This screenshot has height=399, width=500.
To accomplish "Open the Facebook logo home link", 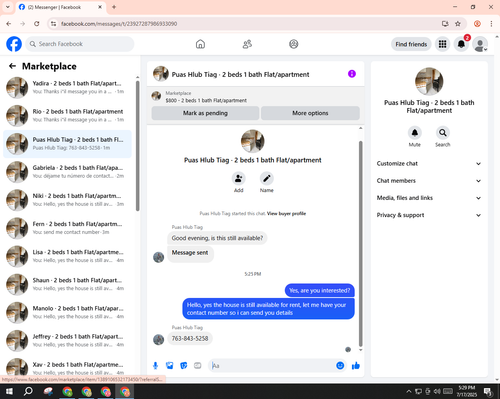I will (14, 44).
